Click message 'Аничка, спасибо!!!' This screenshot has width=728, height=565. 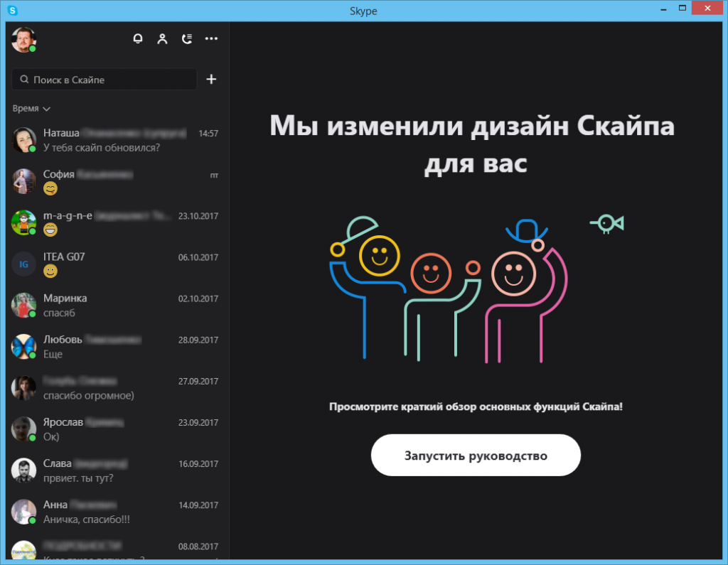click(x=86, y=519)
